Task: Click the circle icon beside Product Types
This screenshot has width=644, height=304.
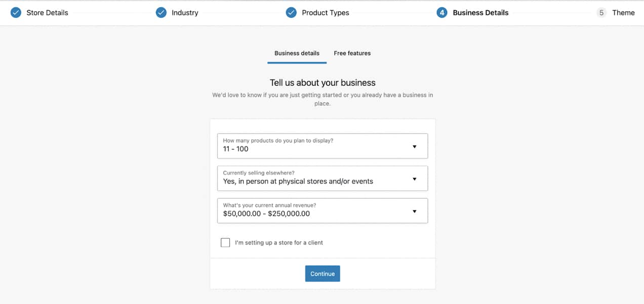Action: (x=291, y=12)
